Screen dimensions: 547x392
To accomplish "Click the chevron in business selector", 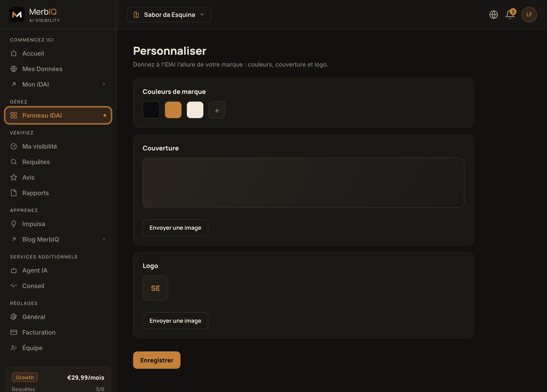I will click(202, 15).
